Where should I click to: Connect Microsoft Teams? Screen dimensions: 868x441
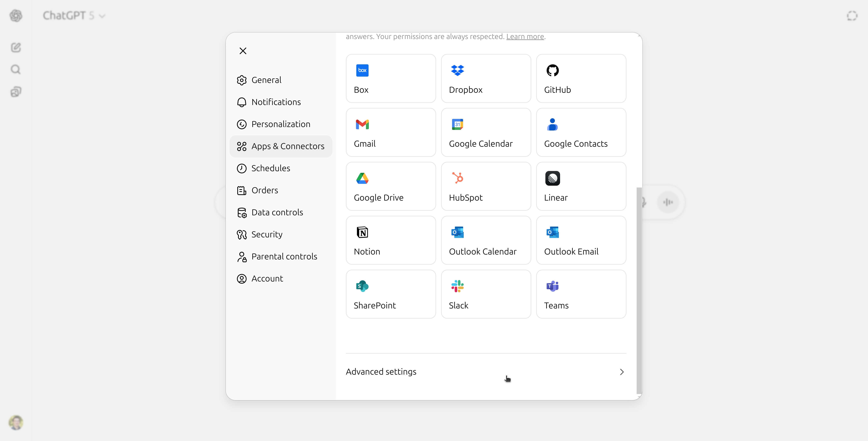[x=581, y=294]
